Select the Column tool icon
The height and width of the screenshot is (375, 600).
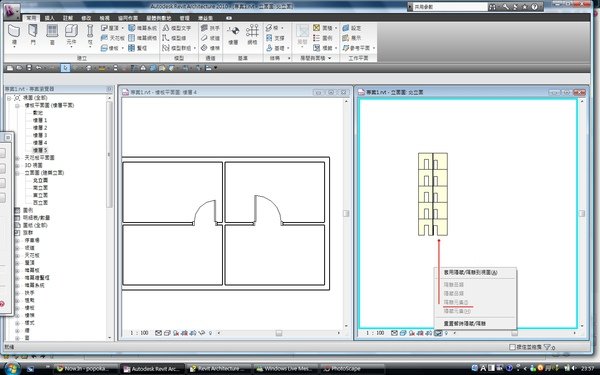90,34
